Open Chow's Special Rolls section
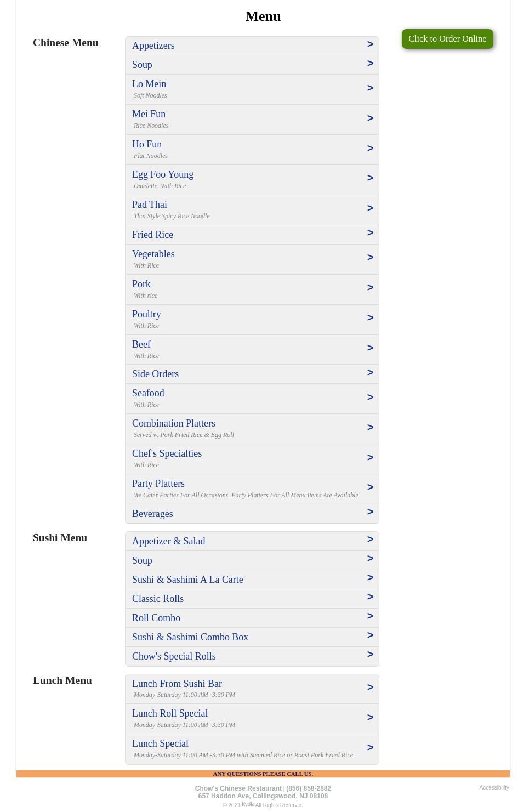This screenshot has width=518, height=812. tap(174, 656)
